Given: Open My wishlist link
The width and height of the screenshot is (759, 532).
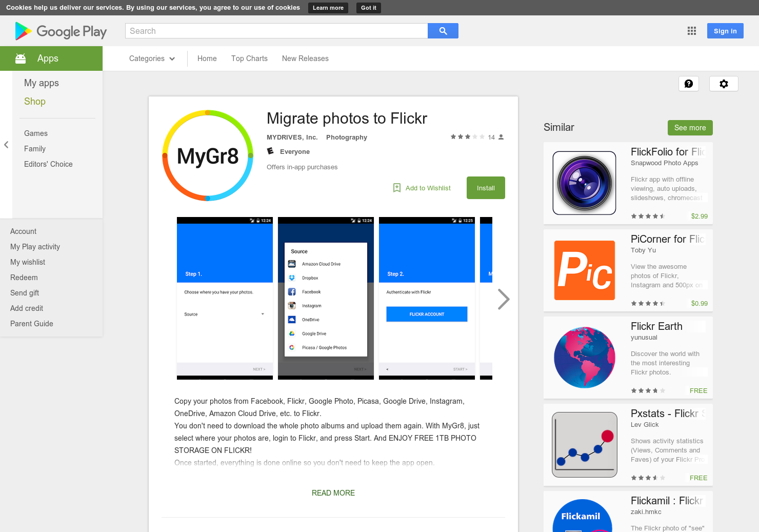Looking at the screenshot, I should coord(28,262).
